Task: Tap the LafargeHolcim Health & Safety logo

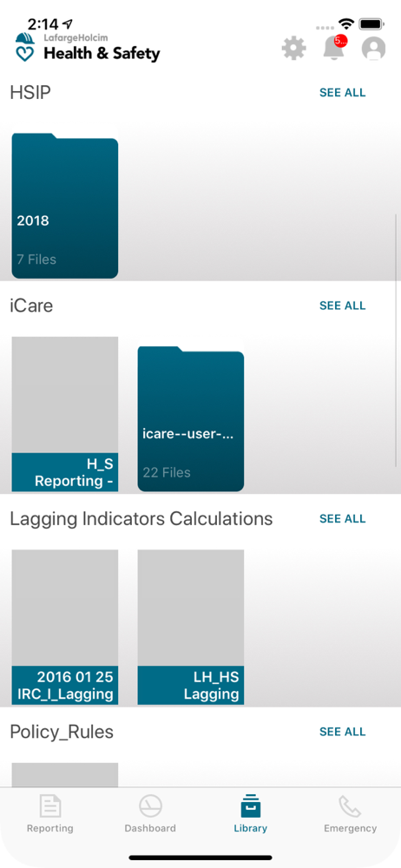Action: (x=88, y=48)
